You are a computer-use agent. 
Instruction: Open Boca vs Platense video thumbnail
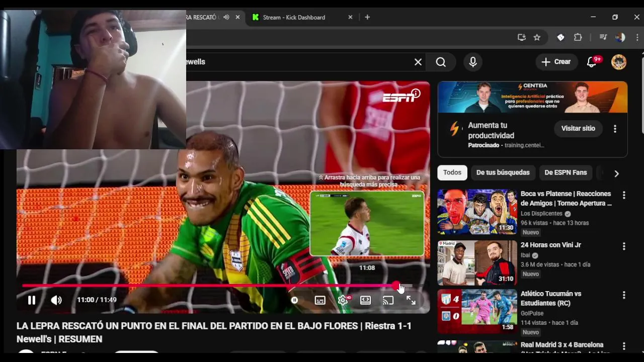pos(477,212)
